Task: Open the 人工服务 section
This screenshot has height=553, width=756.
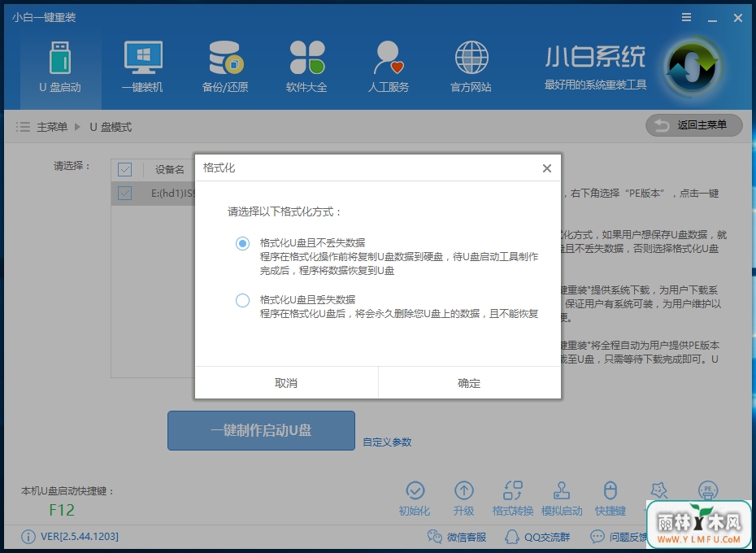Action: click(x=389, y=67)
